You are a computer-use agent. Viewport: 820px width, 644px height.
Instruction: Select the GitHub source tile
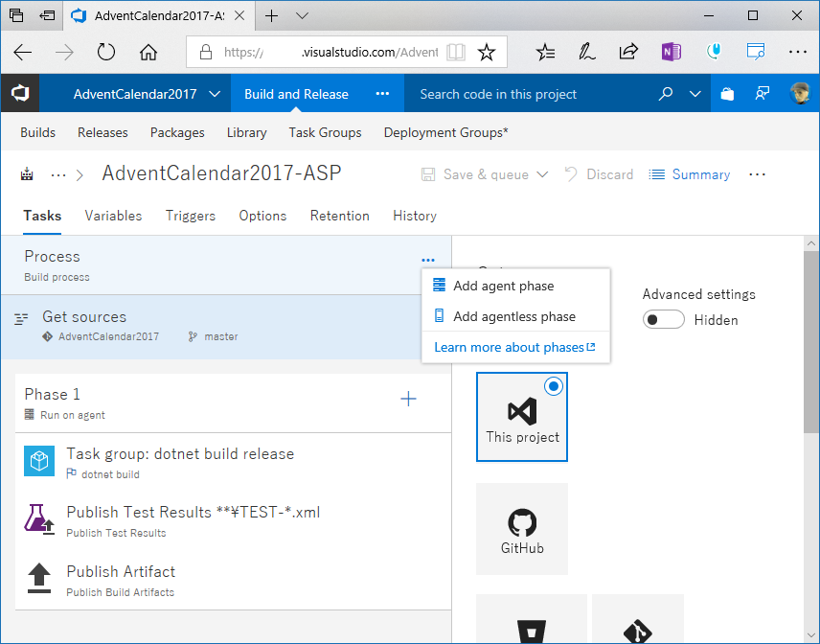pyautogui.click(x=522, y=529)
